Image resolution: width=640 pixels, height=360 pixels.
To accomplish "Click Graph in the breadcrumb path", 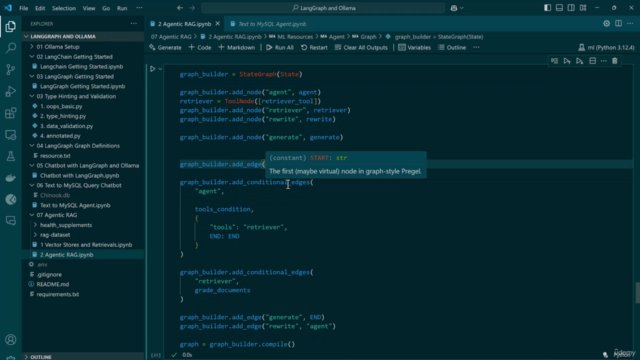I will pyautogui.click(x=368, y=37).
